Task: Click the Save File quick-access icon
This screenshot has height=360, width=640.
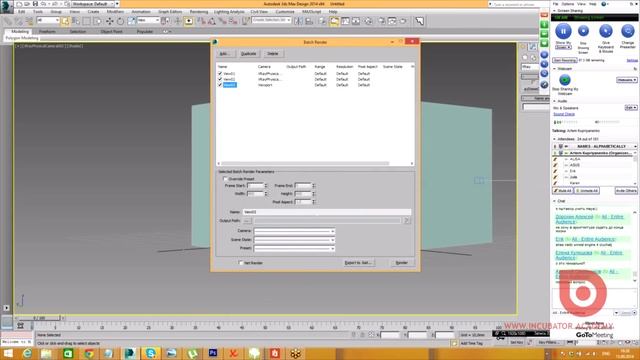Action: [35, 4]
